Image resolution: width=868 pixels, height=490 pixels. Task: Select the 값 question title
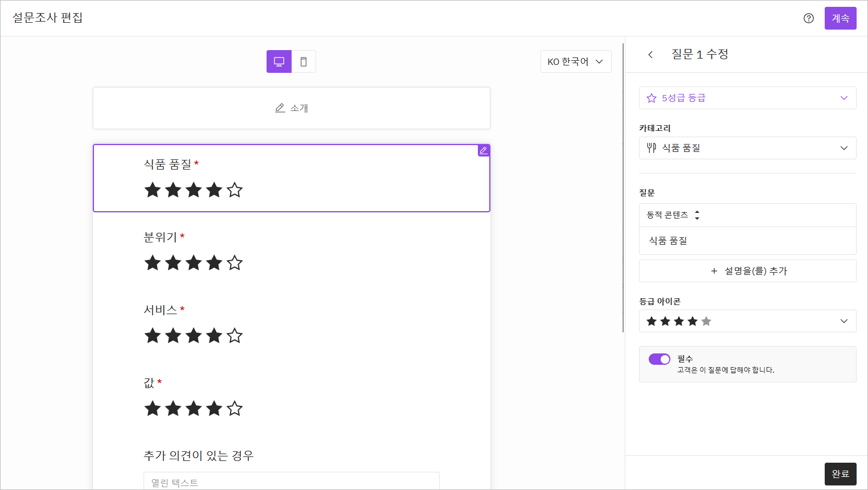(x=149, y=383)
